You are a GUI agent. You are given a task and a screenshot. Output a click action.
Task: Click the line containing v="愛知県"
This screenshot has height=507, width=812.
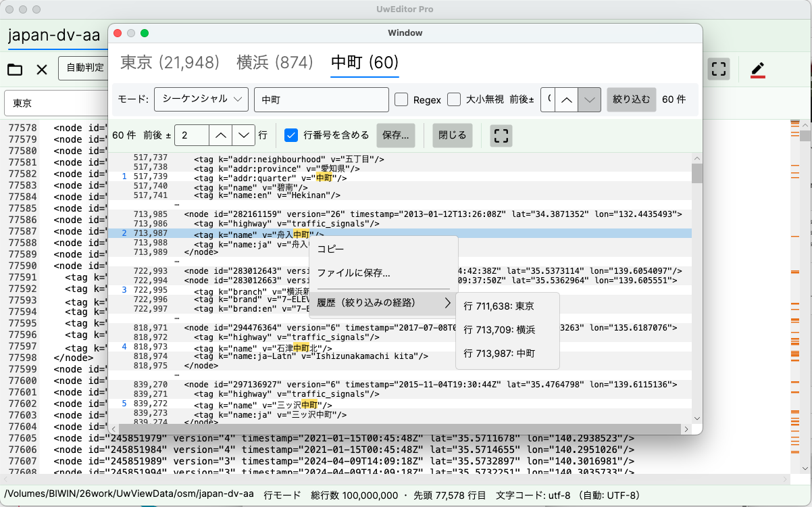tap(399, 168)
